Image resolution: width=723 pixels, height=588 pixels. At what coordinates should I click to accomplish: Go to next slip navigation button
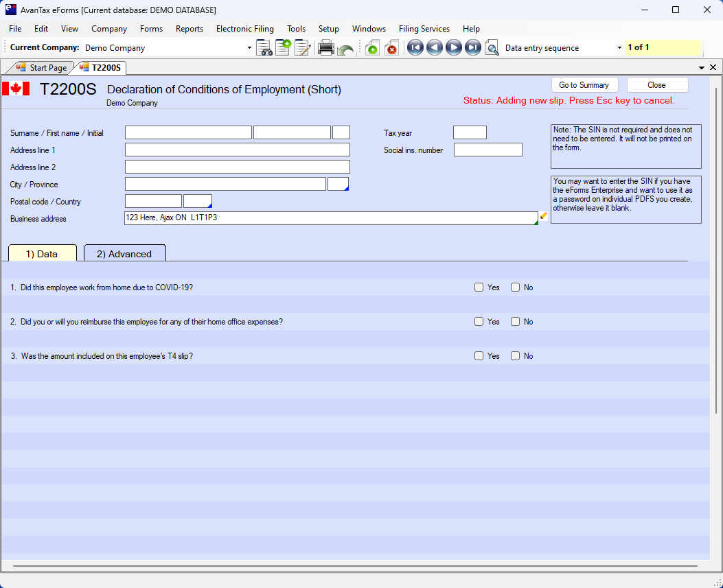pos(454,47)
